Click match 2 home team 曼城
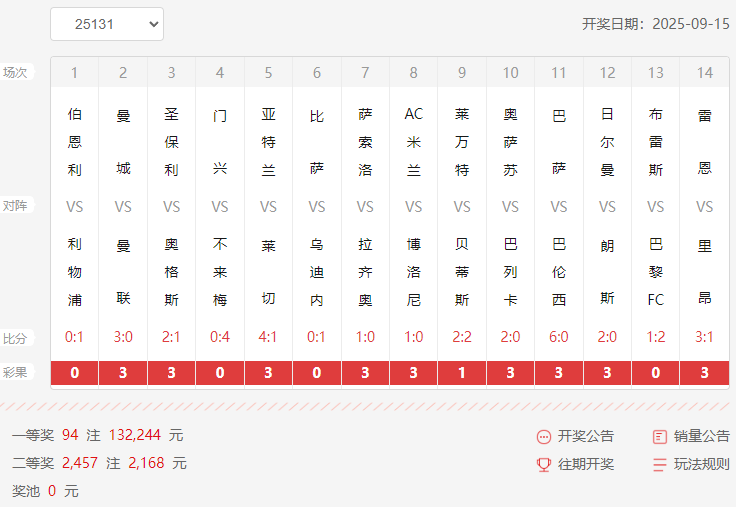Screen dimensions: 736x507 point(123,142)
